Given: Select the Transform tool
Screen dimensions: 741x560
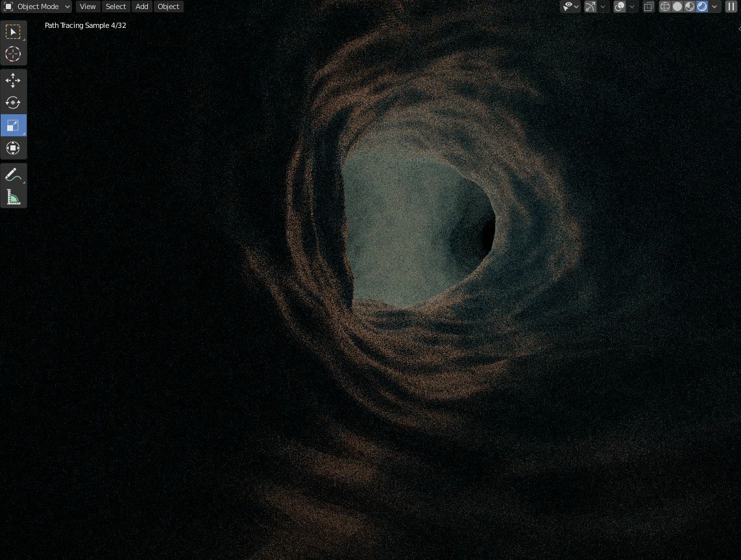Looking at the screenshot, I should pyautogui.click(x=13, y=147).
